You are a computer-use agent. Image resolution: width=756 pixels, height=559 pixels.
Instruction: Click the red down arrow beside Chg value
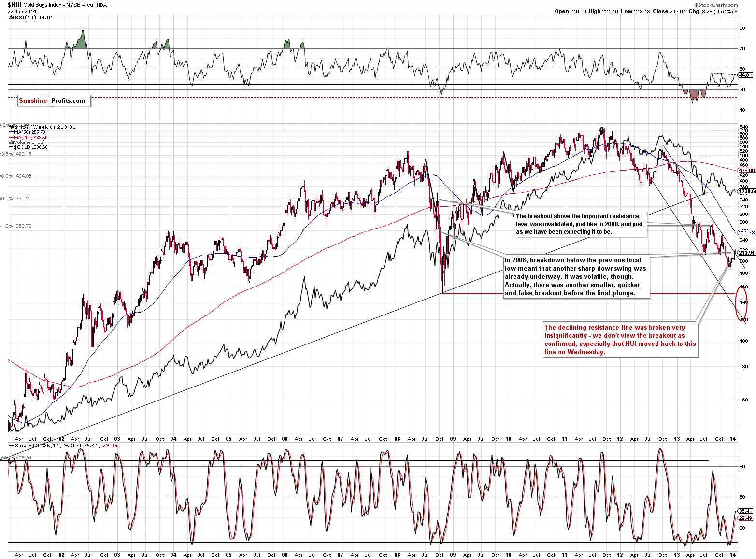(x=736, y=11)
